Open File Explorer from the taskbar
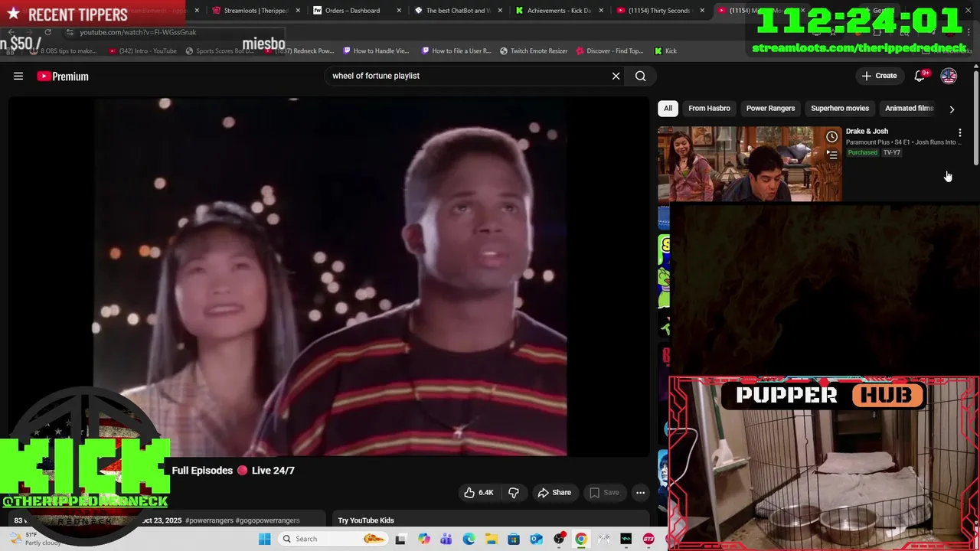Screen dimensions: 980x551 pyautogui.click(x=491, y=539)
